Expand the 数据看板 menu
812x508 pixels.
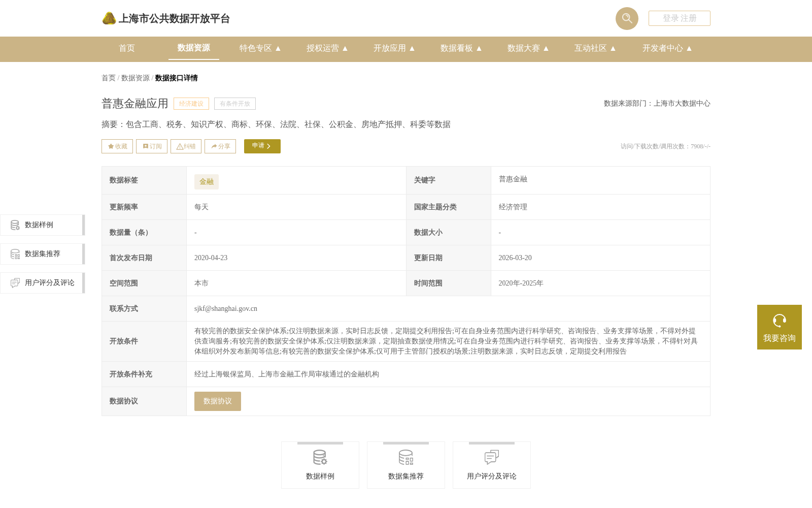461,48
